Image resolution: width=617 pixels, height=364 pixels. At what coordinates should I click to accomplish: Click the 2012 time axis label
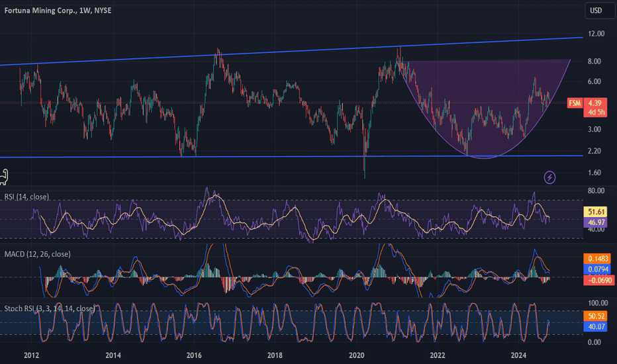click(x=32, y=355)
